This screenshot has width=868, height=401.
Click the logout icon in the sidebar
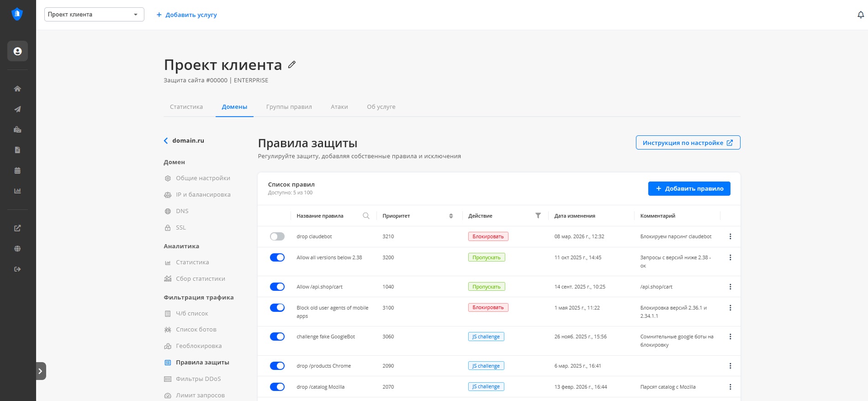coord(17,269)
